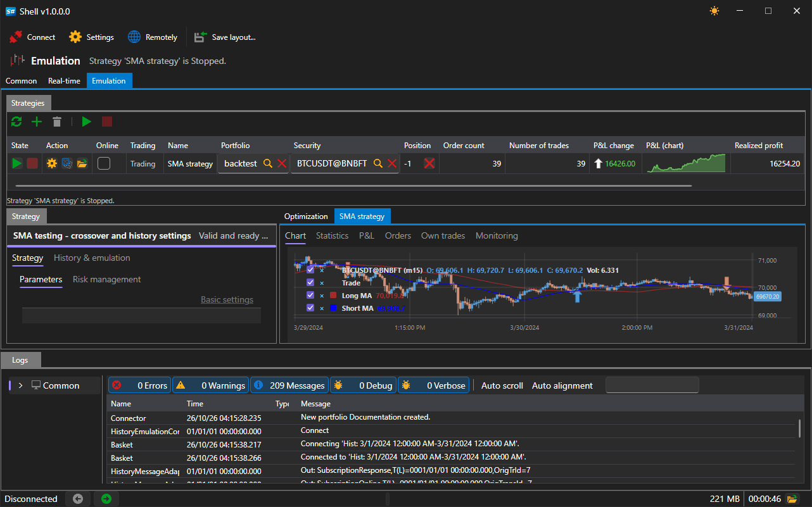Viewport: 812px width, 507px height.
Task: Click the Remotely globe icon
Action: 134,37
